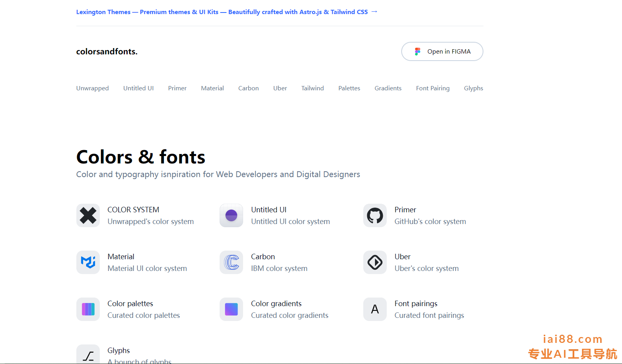Select Carbon in the navigation bar
The height and width of the screenshot is (364, 622).
249,88
